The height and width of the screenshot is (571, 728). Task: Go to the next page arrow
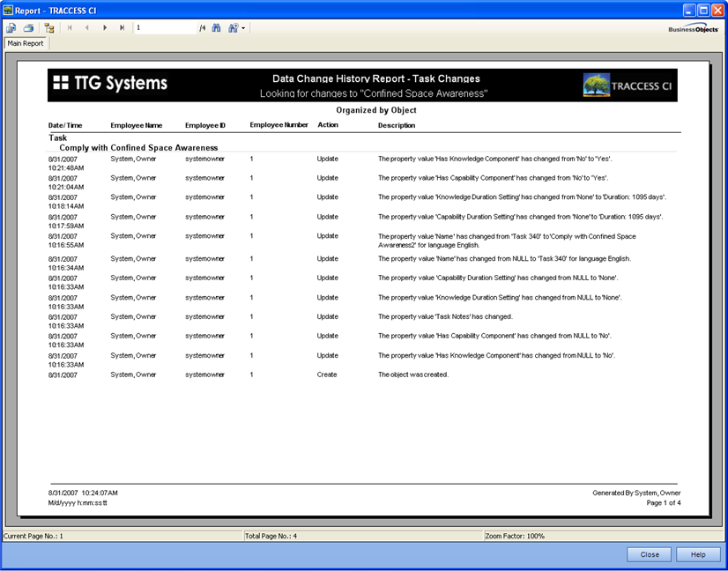coord(105,28)
